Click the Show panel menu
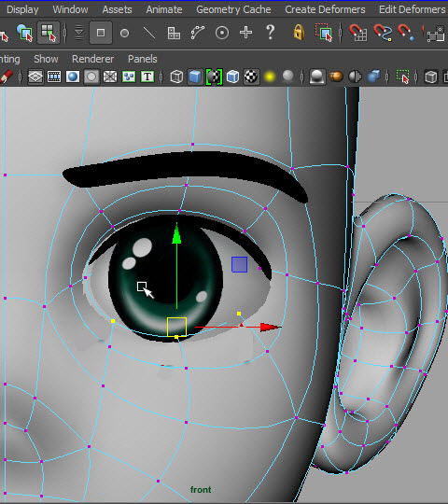448x504 pixels. click(x=46, y=59)
